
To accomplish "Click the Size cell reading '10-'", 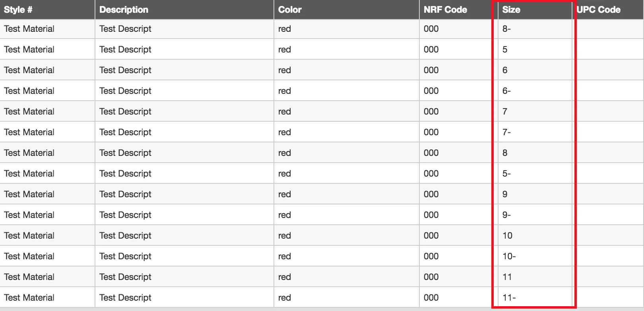I will coord(509,256).
